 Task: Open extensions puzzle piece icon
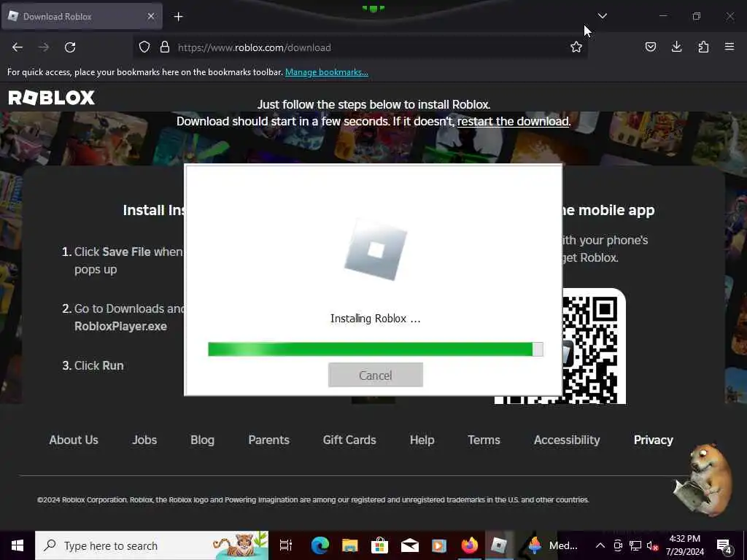(703, 47)
